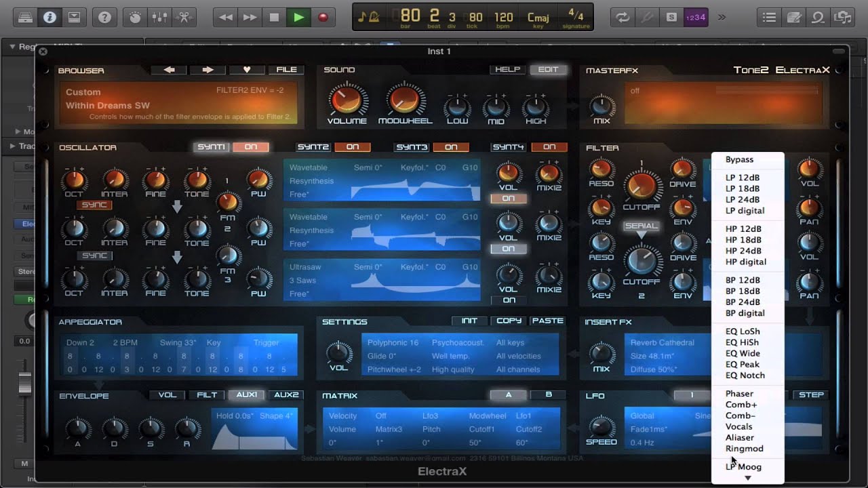Show the Toolbar with the tray icon
The image size is (868, 488).
click(74, 18)
